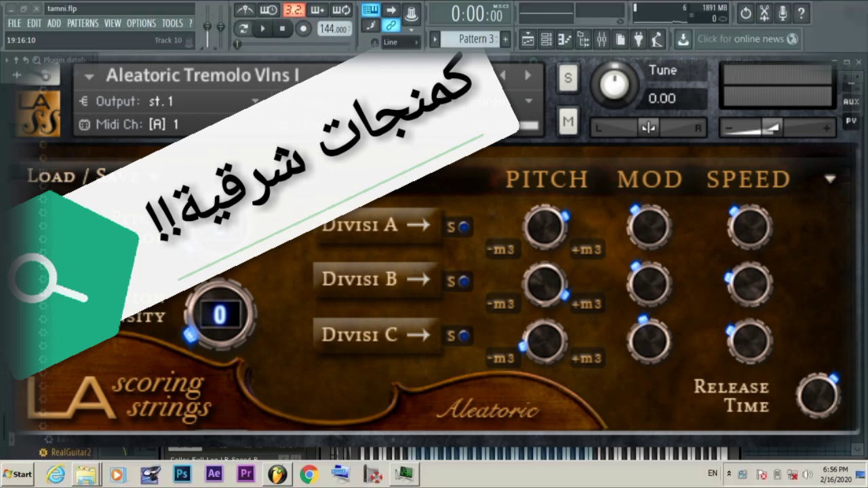Image resolution: width=868 pixels, height=488 pixels.
Task: Open the Playlist view
Action: 528,40
